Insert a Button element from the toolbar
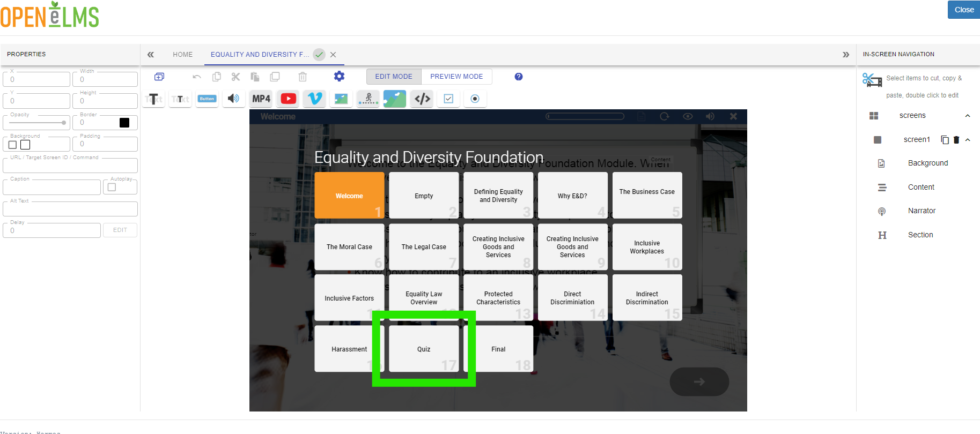The width and height of the screenshot is (980, 434). pyautogui.click(x=207, y=99)
